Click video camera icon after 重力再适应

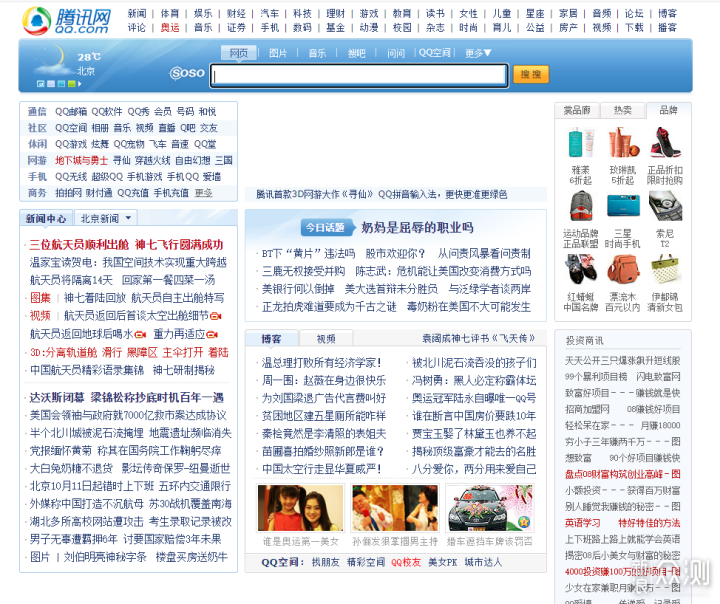pyautogui.click(x=212, y=334)
